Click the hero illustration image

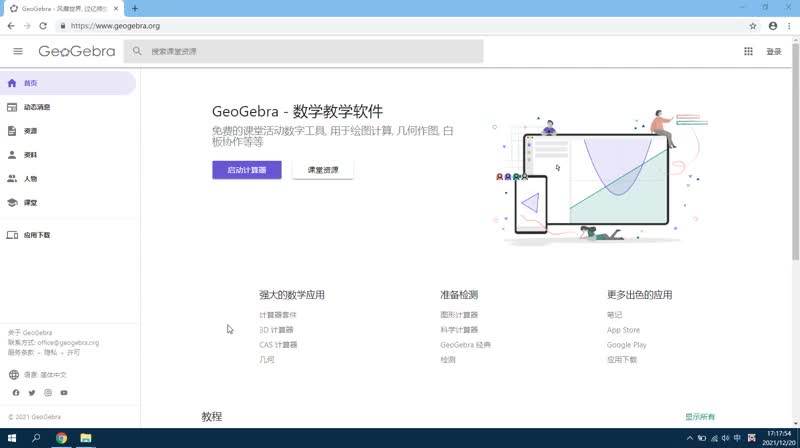click(x=600, y=178)
